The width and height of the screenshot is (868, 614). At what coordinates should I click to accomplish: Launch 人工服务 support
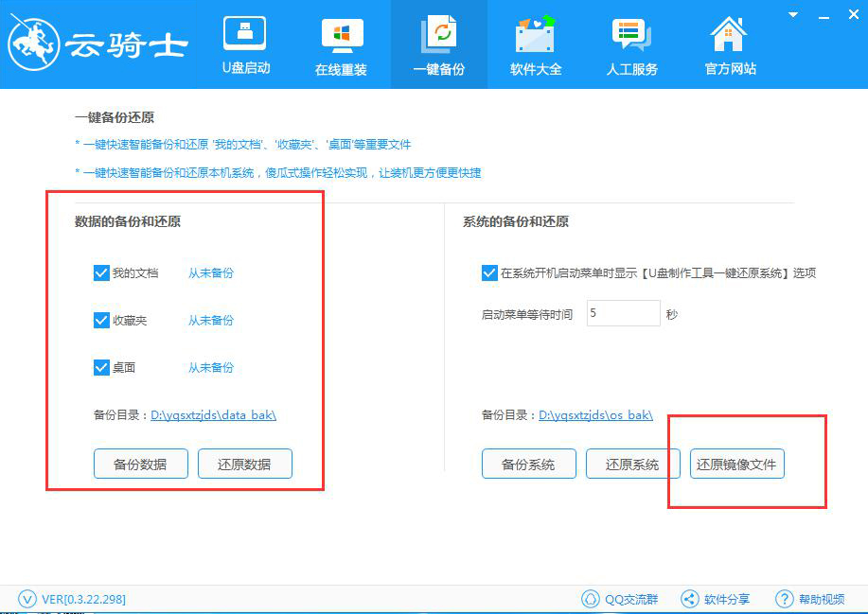(631, 43)
